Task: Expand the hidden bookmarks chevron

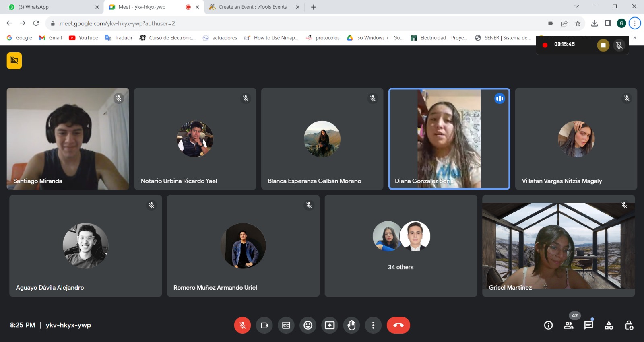Action: [635, 37]
